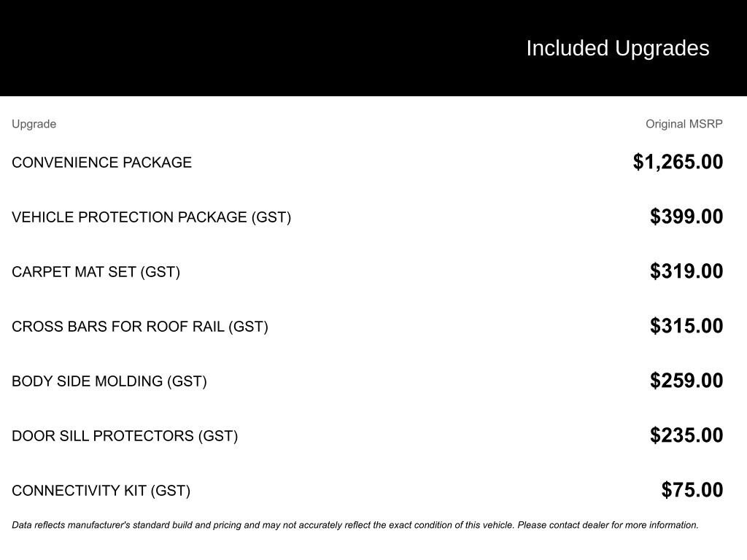
Task: Click the CONNECTIVITY KIT (GST) label
Action: click(x=101, y=491)
